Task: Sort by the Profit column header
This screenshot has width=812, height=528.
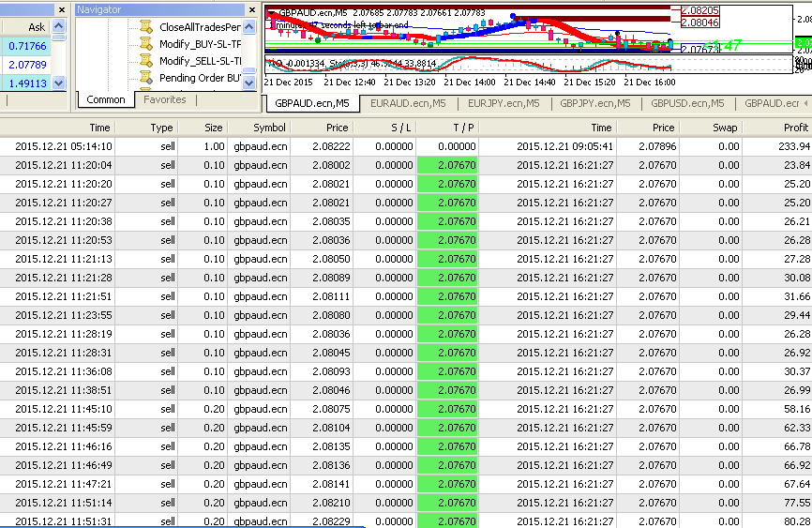Action: [777, 128]
